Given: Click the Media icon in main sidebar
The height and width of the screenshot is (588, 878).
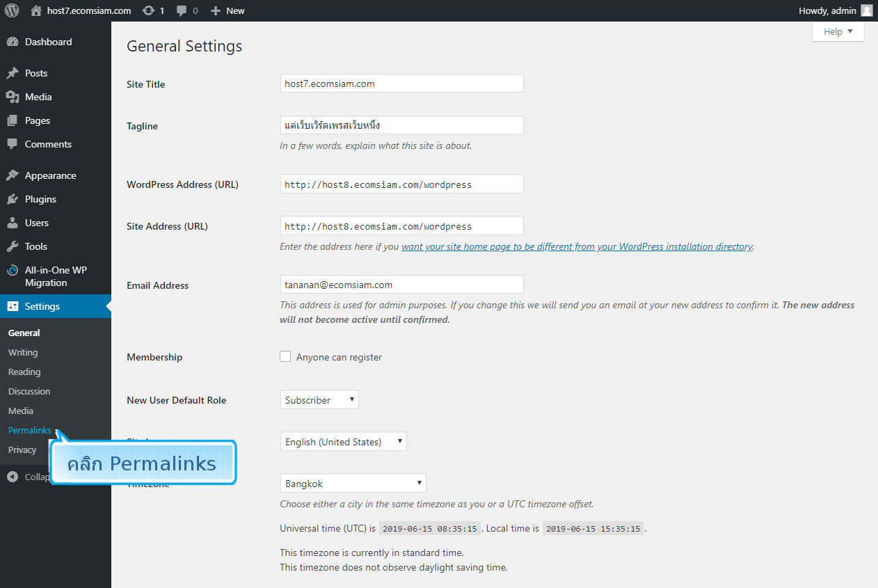Looking at the screenshot, I should (x=13, y=97).
